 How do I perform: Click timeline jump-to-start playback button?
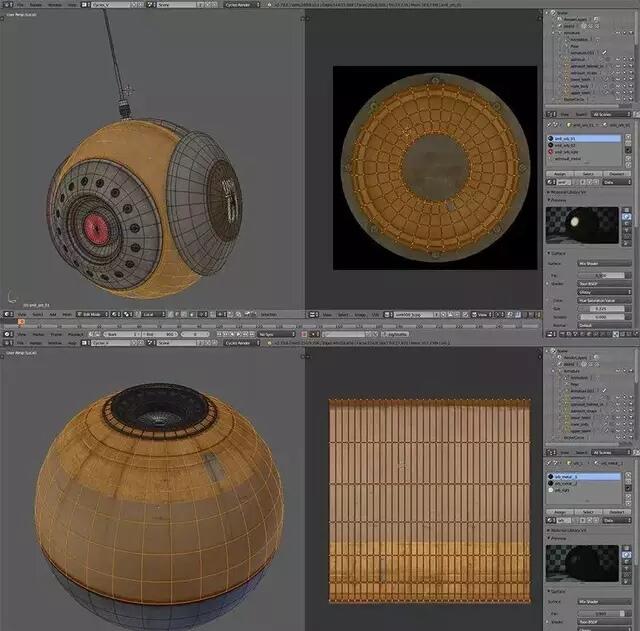point(220,334)
